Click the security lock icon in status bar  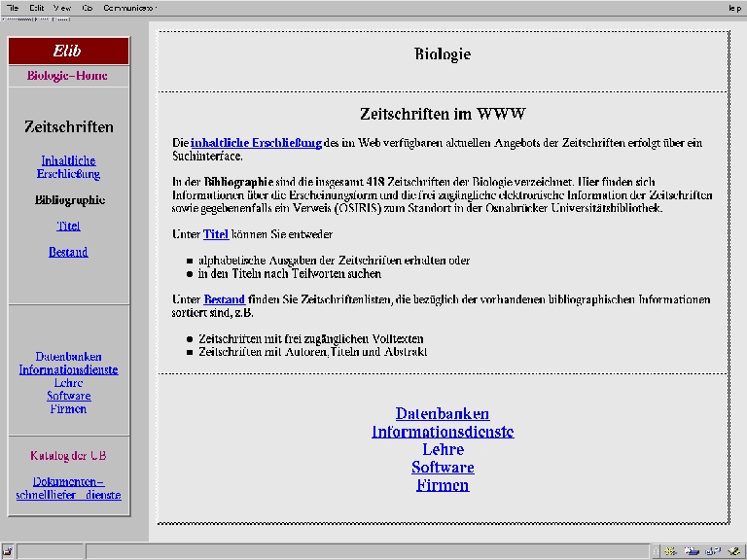pos(8,551)
